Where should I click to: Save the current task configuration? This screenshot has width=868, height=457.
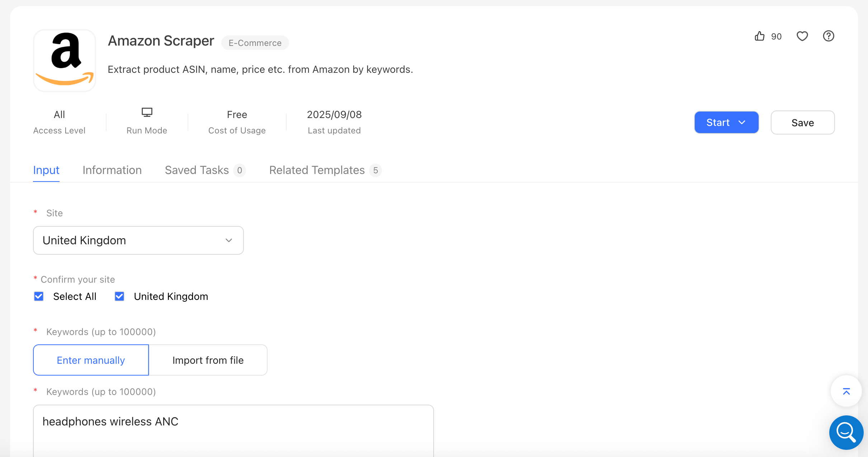tap(802, 122)
